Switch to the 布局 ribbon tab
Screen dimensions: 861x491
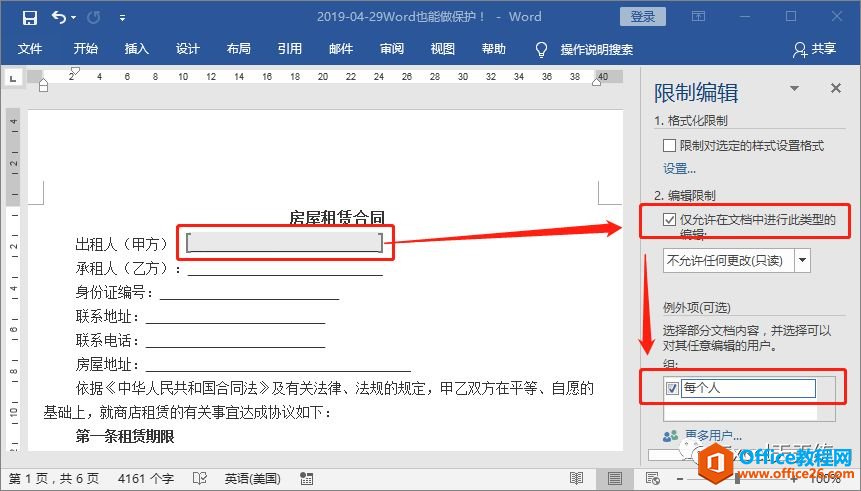[238, 49]
